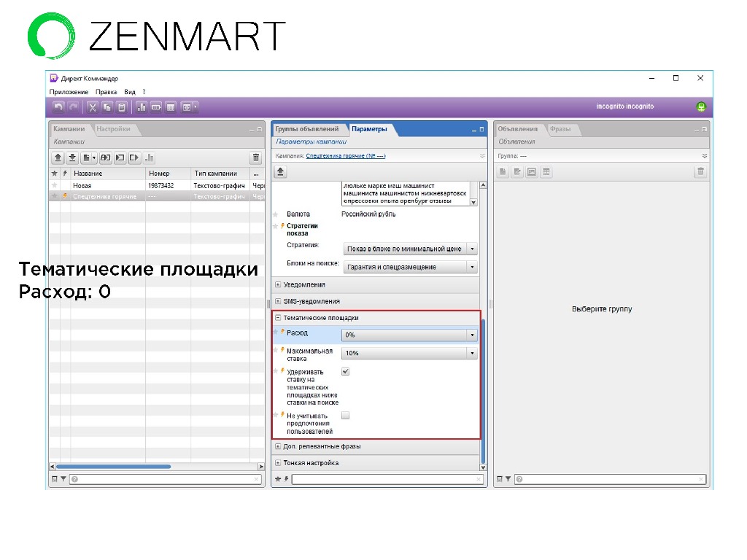747x560 pixels.
Task: Toggle Удерживать ставку на тематических площадках checkbox
Action: pyautogui.click(x=345, y=371)
